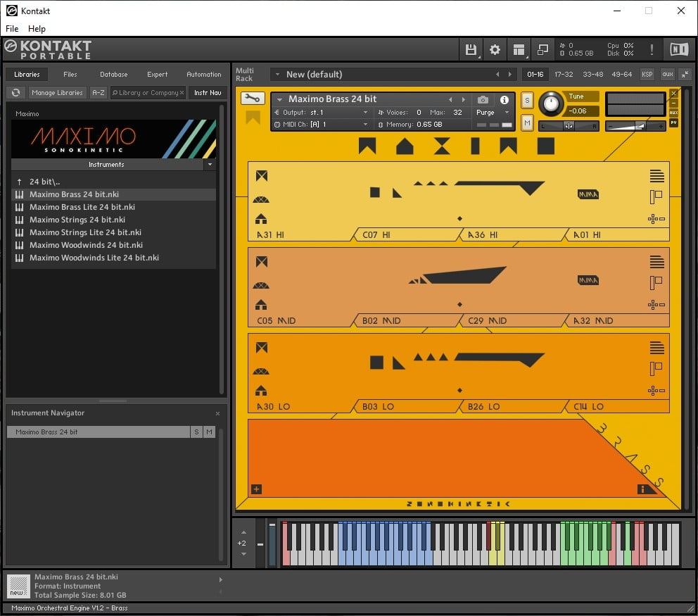The width and height of the screenshot is (698, 616).
Task: Click instrument volume slider
Action: point(635,126)
